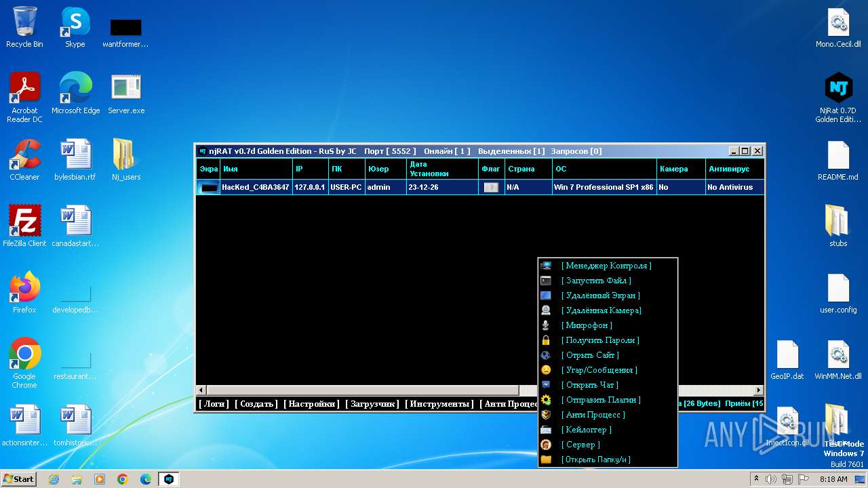The height and width of the screenshot is (488, 868).
Task: Click the server icon beside Сервер
Action: click(x=546, y=445)
